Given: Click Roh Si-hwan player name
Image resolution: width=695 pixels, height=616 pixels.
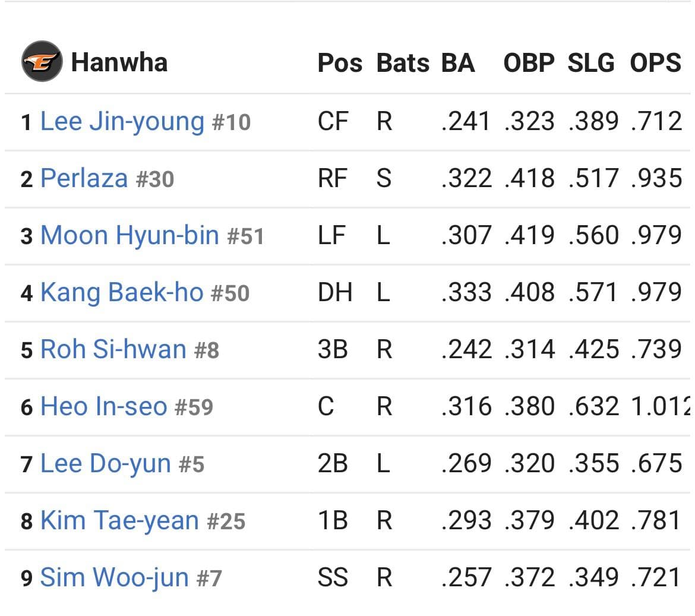Looking at the screenshot, I should tap(113, 349).
